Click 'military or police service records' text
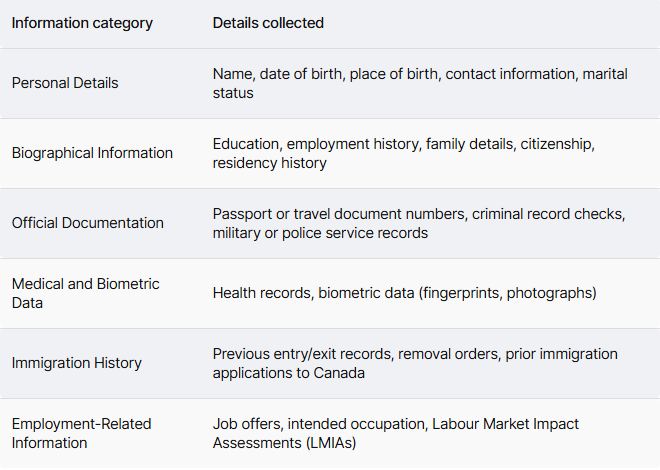The image size is (660, 470). [x=320, y=233]
